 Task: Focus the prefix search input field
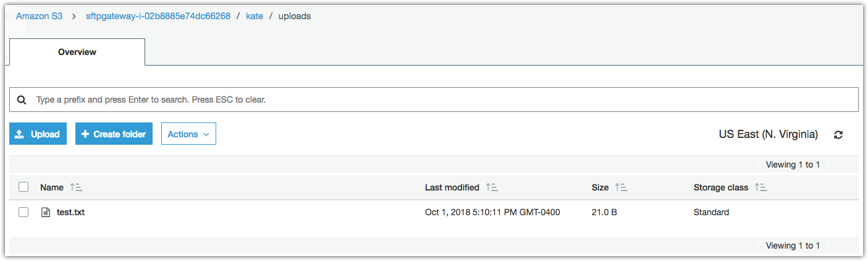click(x=432, y=100)
